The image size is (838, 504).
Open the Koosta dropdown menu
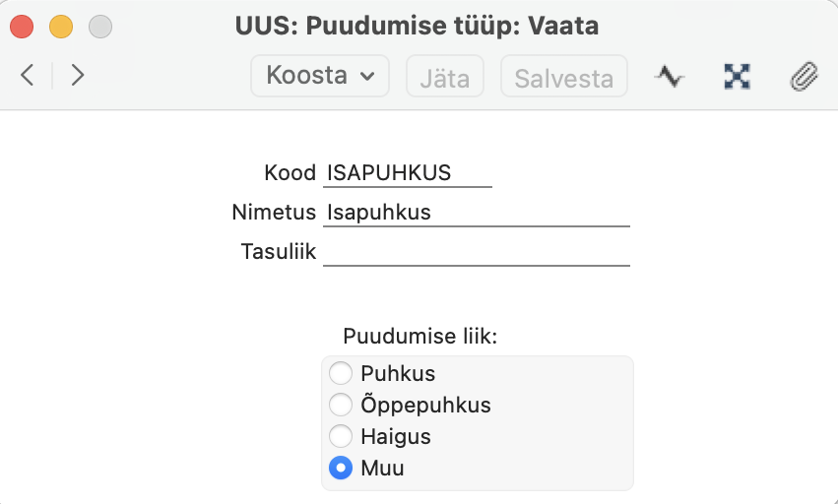click(x=320, y=76)
